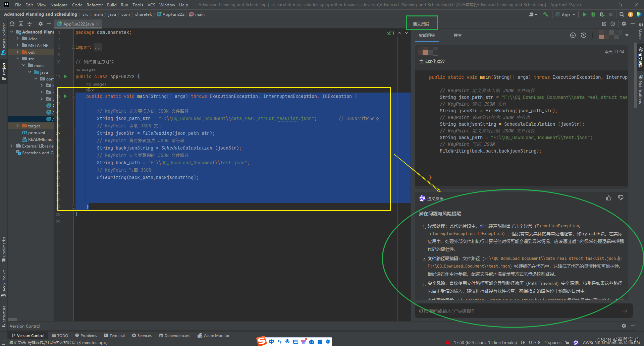Open Project panel gear options
This screenshot has width=644, height=346.
41,24
